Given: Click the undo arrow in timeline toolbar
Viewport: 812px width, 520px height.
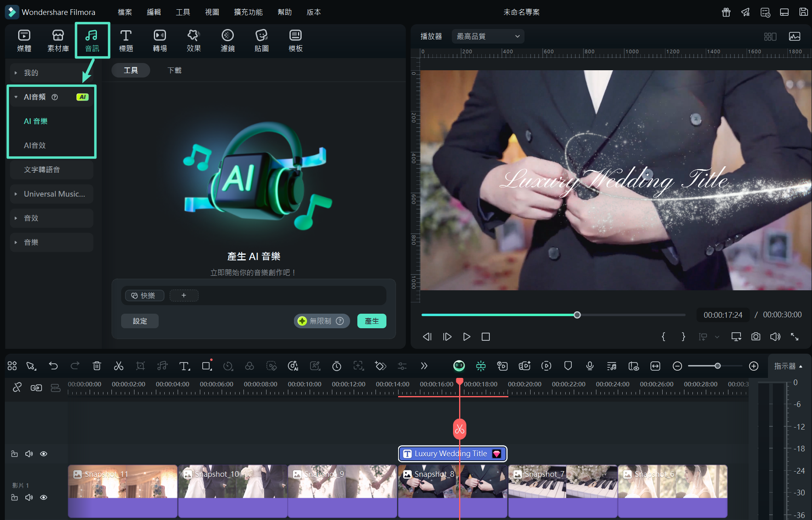Looking at the screenshot, I should coord(53,366).
